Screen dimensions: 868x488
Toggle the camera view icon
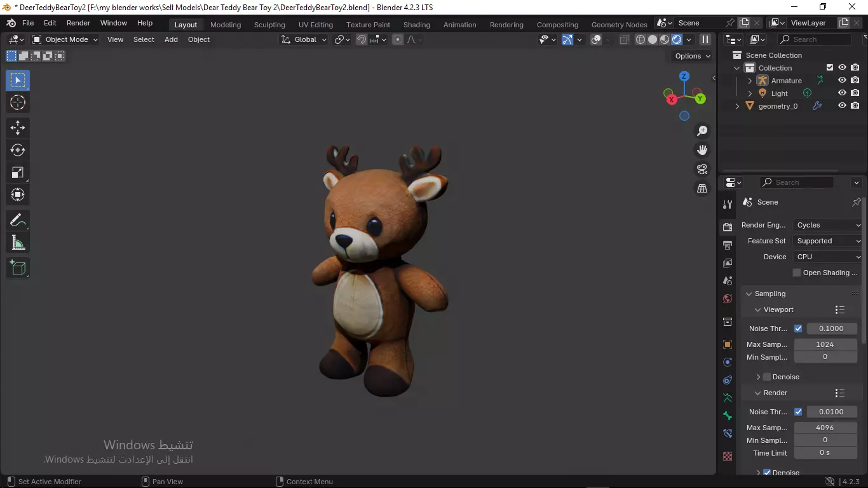click(702, 169)
